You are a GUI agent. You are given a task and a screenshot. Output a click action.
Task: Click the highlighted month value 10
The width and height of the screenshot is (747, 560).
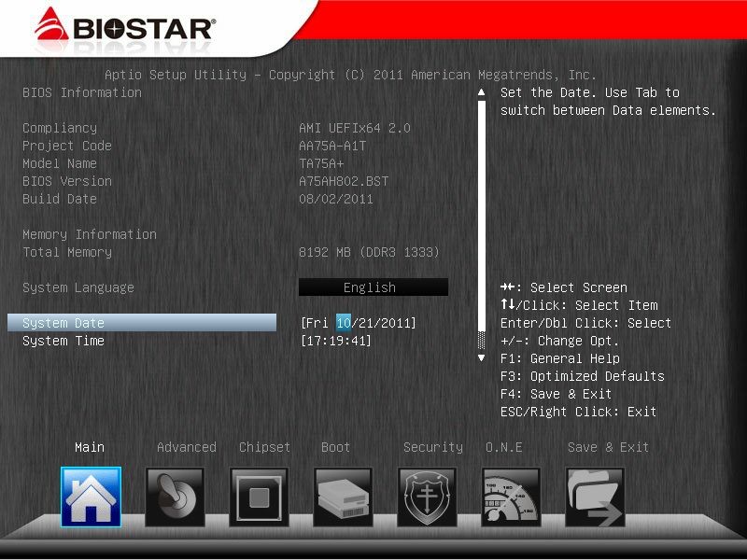pyautogui.click(x=344, y=323)
